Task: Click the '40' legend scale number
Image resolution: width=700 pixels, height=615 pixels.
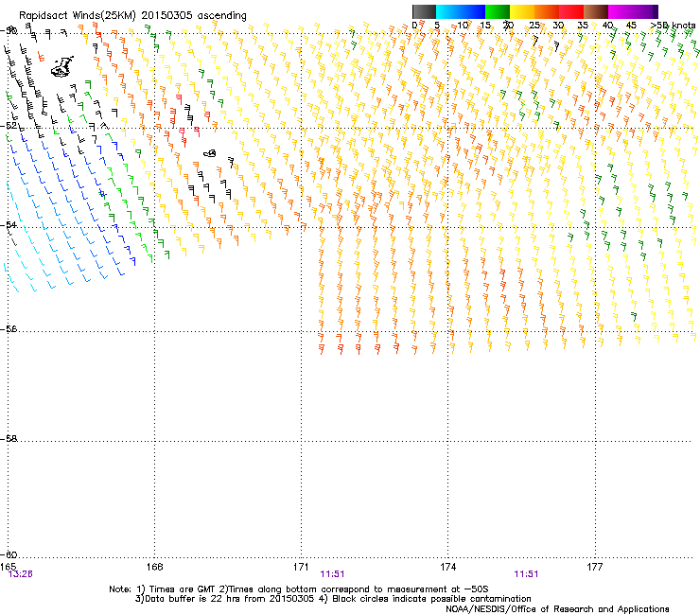Action: tap(607, 26)
